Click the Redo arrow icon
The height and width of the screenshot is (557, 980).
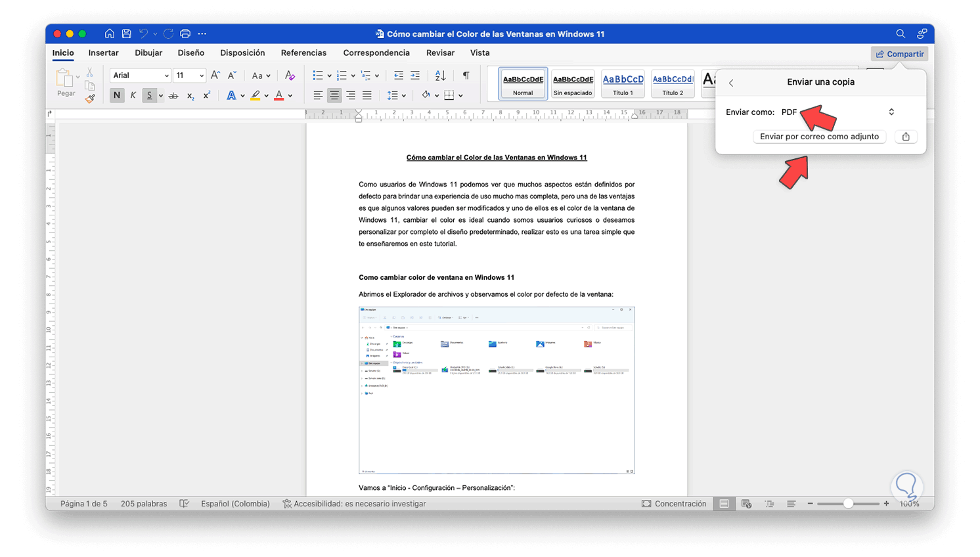[169, 33]
